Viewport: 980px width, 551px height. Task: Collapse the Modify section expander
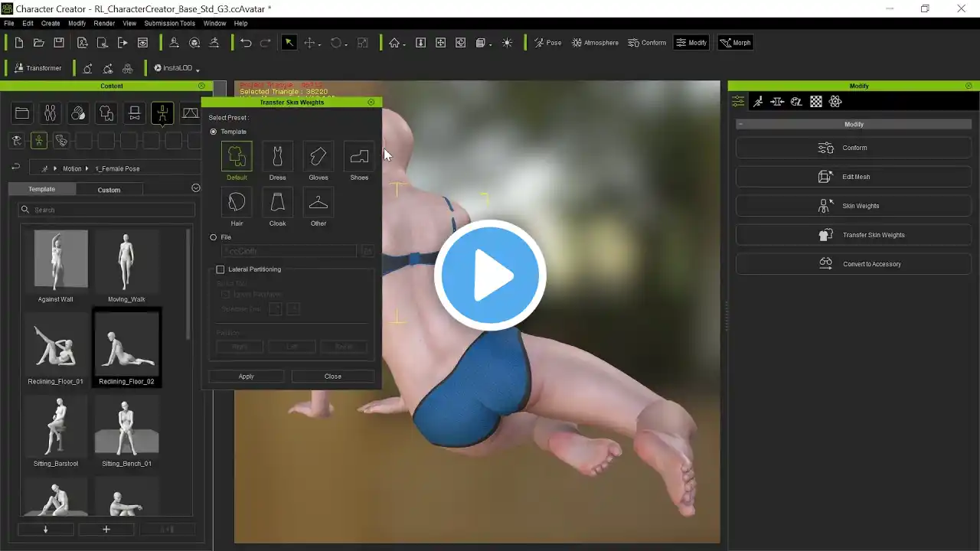tap(740, 124)
